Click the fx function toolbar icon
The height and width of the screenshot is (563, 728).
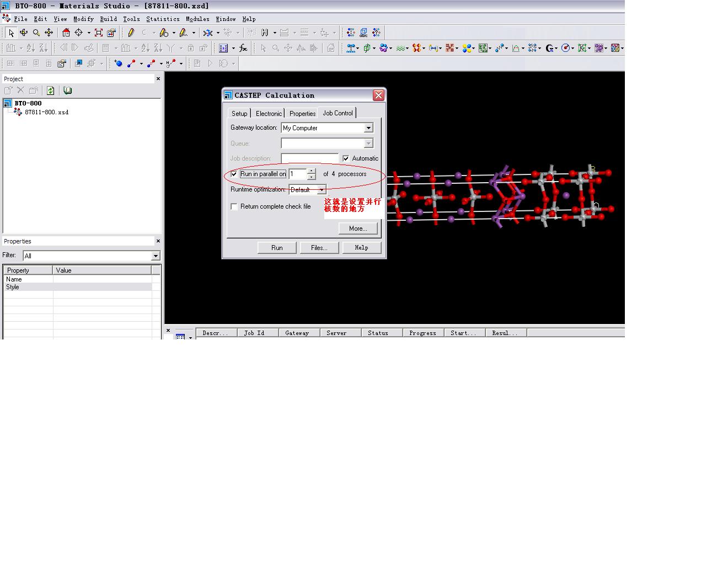[243, 48]
